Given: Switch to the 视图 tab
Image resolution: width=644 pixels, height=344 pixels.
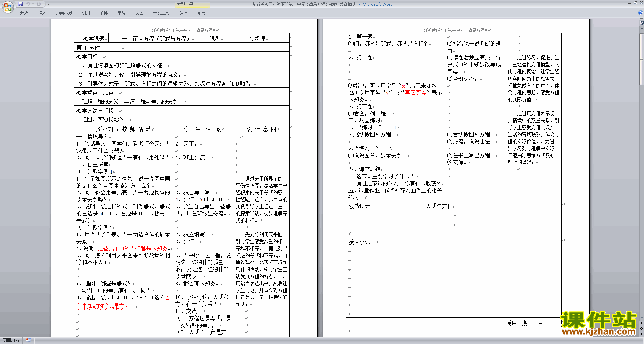Looking at the screenshot, I should [139, 13].
